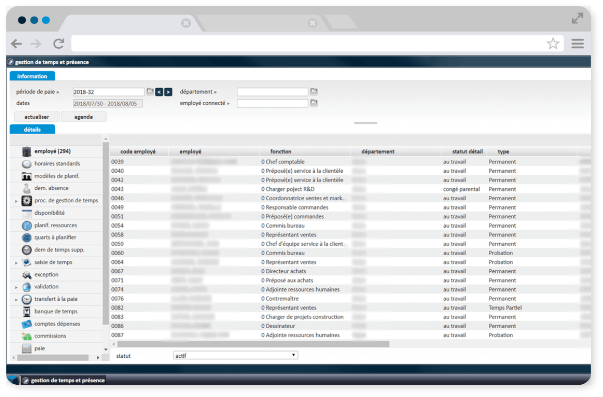
Task: Open the horaires standards clock icon
Action: coord(27,164)
